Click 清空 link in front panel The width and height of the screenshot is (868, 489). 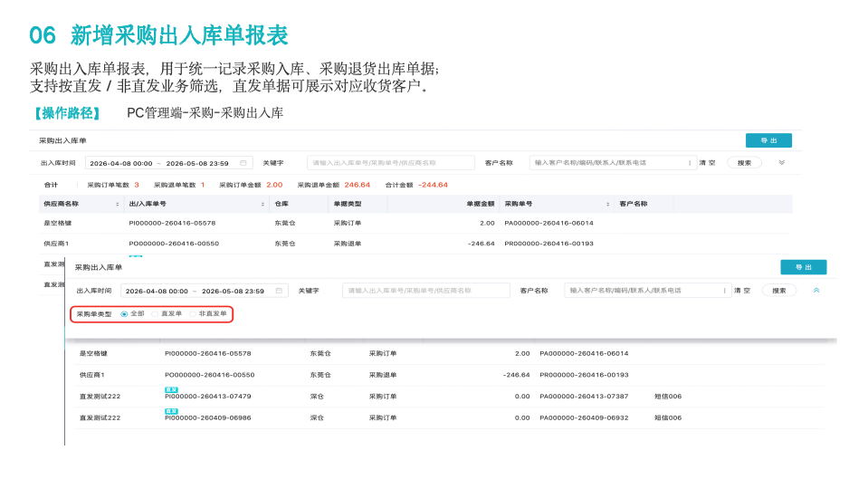point(742,291)
